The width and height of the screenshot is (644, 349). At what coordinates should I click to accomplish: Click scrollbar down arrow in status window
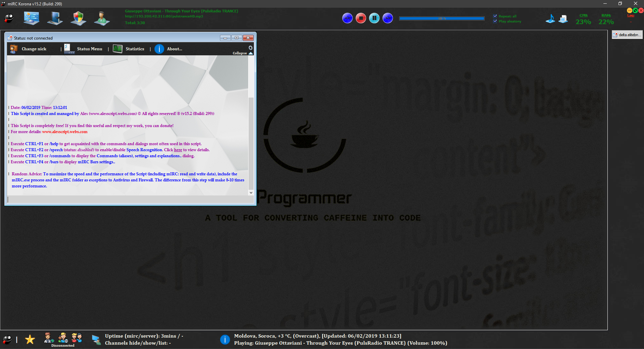point(251,193)
